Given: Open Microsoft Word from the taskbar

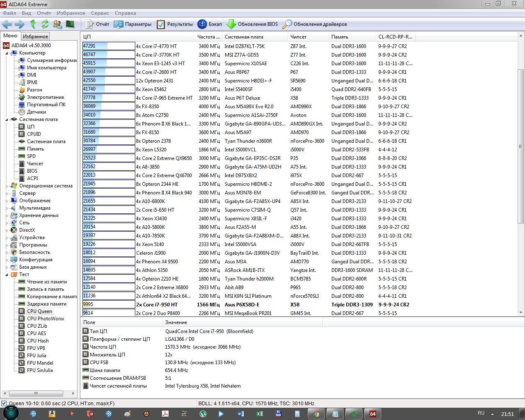Looking at the screenshot, I should 240,414.
